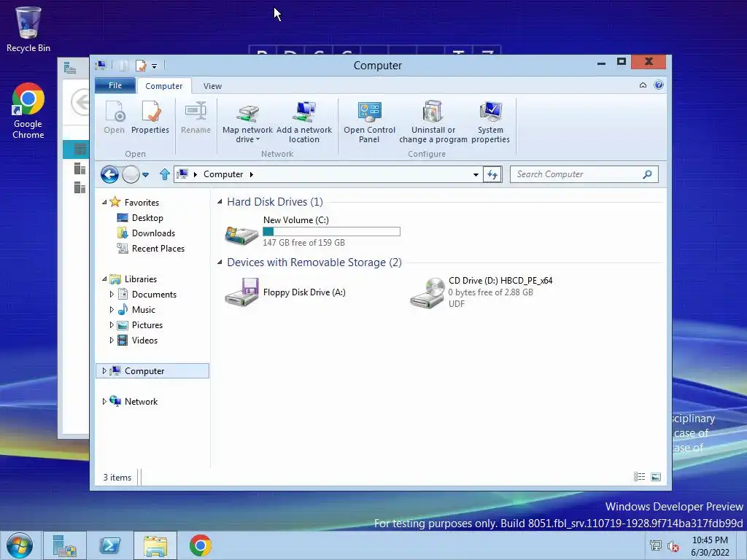Switch to details view in status bar
The height and width of the screenshot is (560, 747).
[639, 477]
